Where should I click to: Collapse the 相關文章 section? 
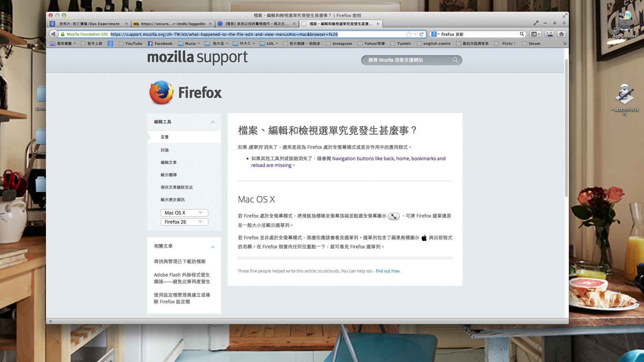coord(213,247)
